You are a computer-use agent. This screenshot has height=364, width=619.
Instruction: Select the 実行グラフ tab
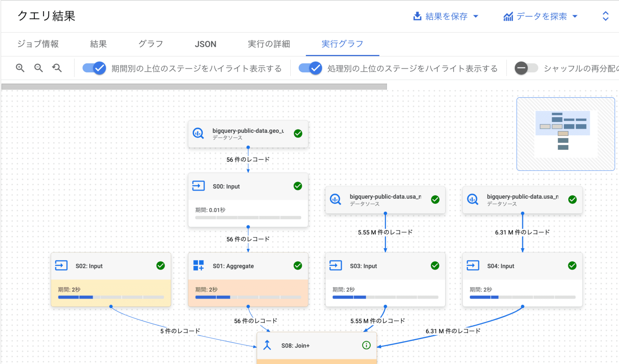[x=342, y=44]
